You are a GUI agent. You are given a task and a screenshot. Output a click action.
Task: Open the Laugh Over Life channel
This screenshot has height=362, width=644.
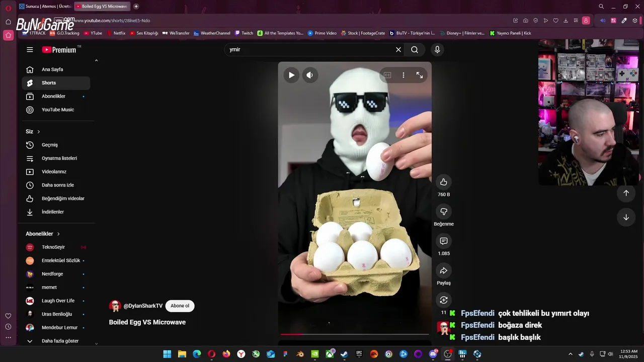click(56, 301)
